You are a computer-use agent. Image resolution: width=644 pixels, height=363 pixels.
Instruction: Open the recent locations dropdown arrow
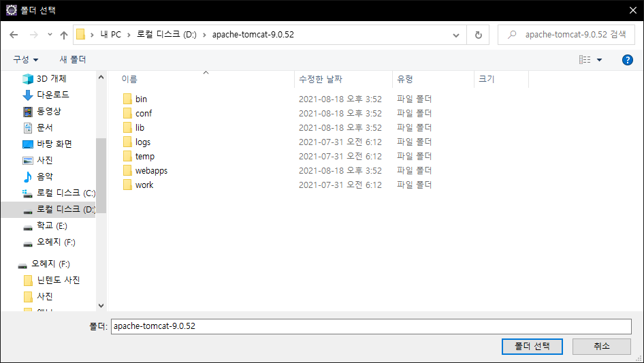click(x=50, y=35)
